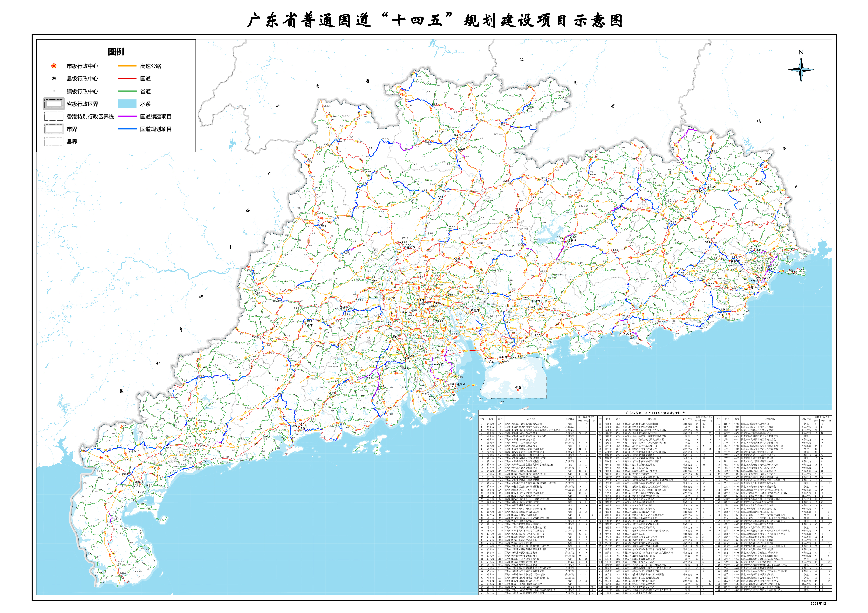Click the dashed 县界 legend box

pos(54,142)
